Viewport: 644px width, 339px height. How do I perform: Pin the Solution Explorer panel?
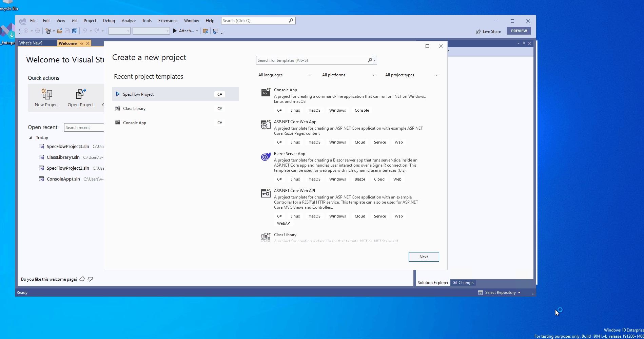tap(524, 43)
